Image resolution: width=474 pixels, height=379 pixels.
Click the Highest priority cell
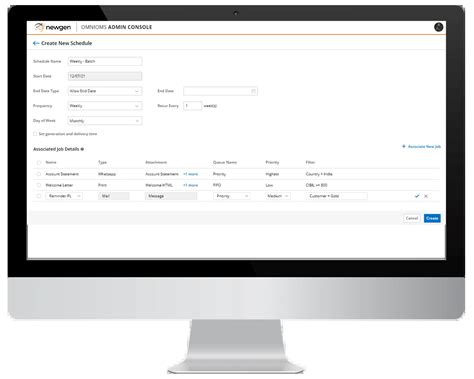pyautogui.click(x=272, y=174)
